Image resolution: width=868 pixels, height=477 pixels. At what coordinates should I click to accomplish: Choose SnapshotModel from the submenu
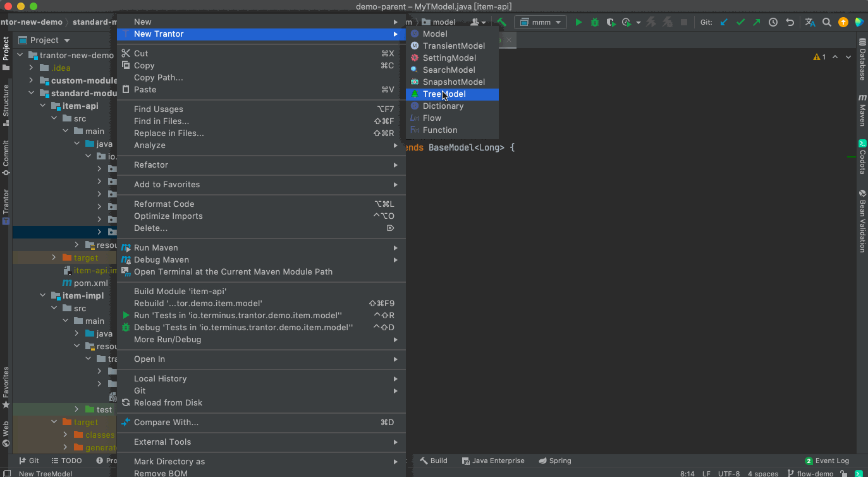coord(452,82)
